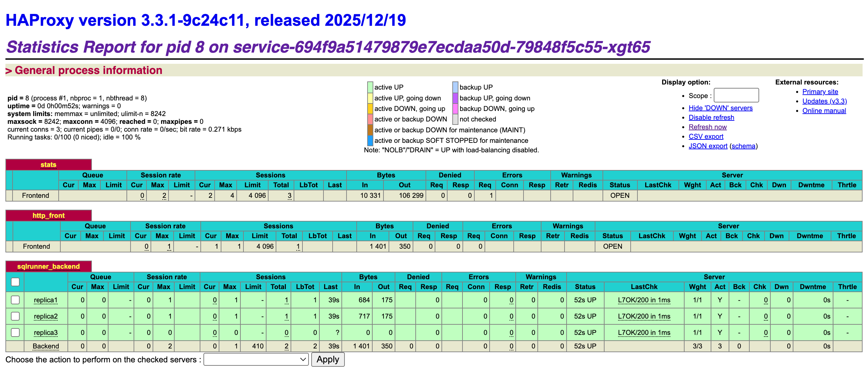Click replica1 LastChk L7OK/200 result

click(x=644, y=300)
